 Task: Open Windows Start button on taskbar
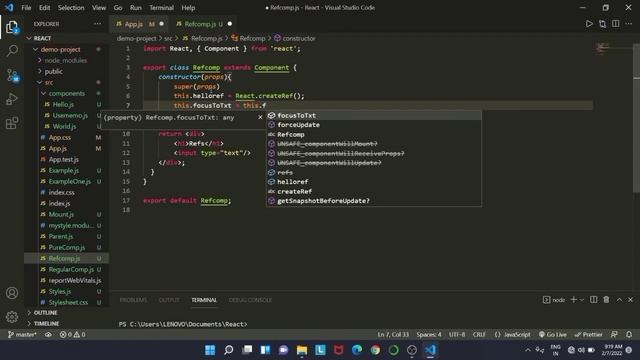click(x=210, y=350)
